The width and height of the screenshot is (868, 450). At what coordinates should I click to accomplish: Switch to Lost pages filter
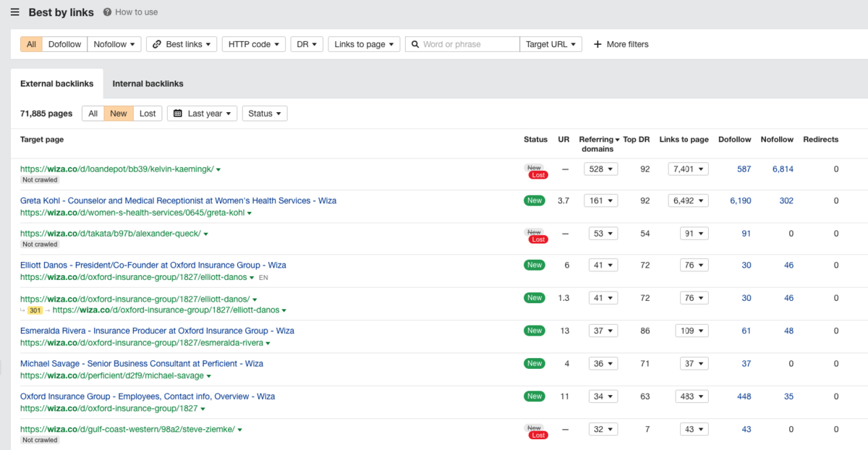148,114
